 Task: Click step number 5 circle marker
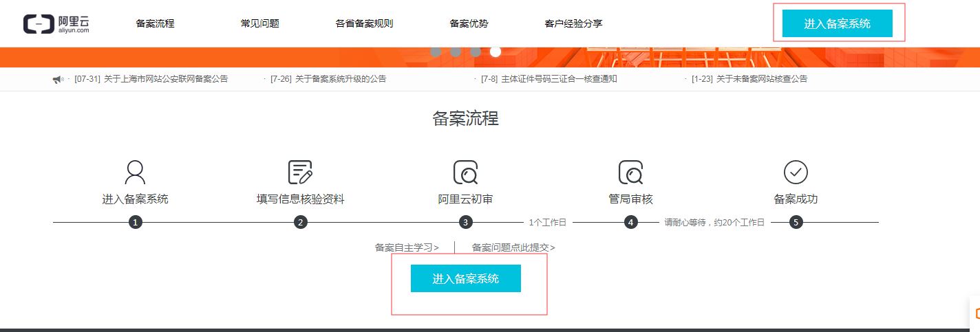(796, 223)
